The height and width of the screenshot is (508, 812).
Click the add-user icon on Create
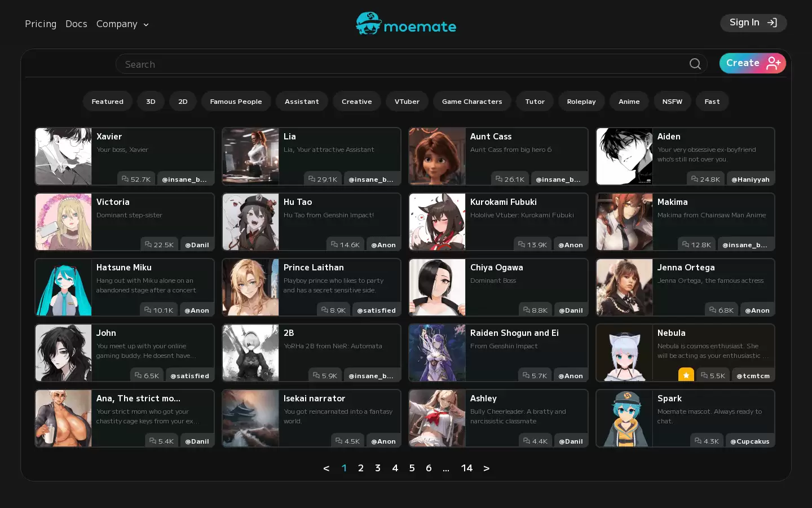pyautogui.click(x=773, y=63)
